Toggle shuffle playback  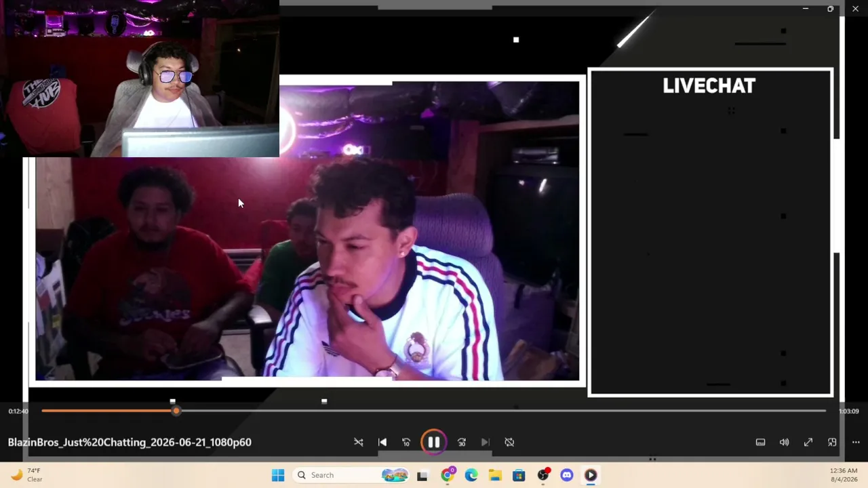coord(359,442)
